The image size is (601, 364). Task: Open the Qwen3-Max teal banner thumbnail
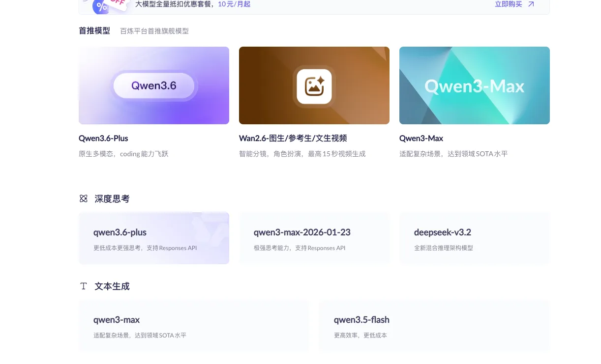[475, 85]
